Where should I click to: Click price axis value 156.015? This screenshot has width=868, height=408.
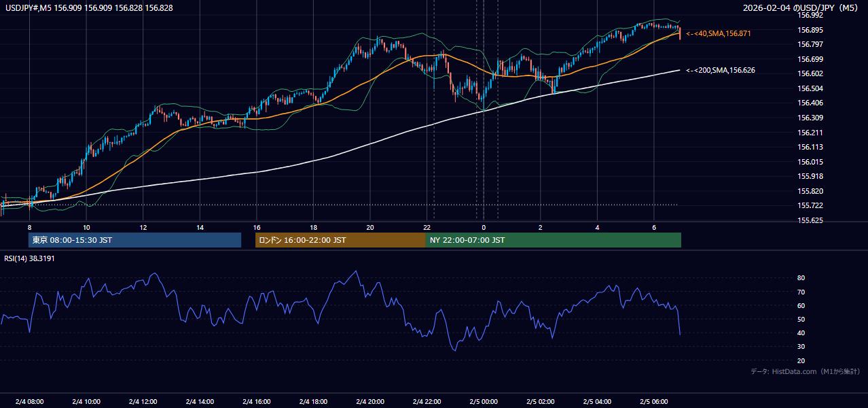coord(810,162)
